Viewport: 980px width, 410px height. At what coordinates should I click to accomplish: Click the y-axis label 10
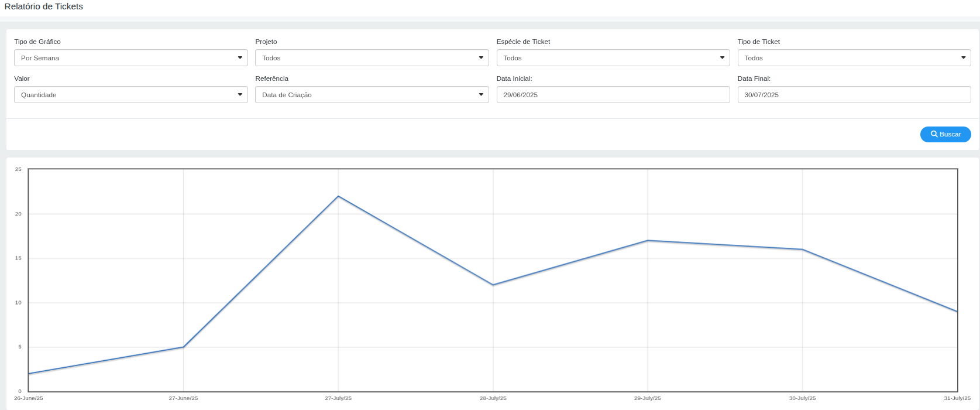(x=19, y=303)
